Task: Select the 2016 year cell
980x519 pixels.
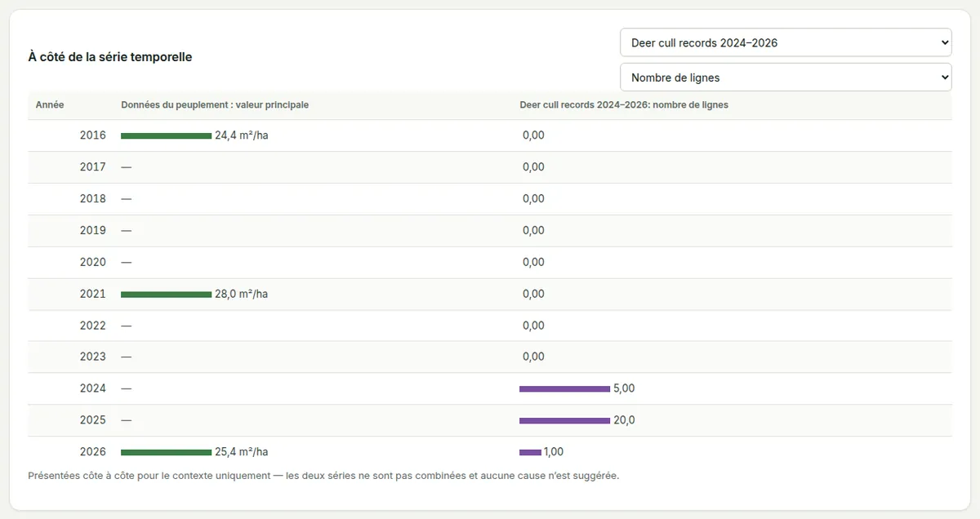Action: [x=93, y=135]
